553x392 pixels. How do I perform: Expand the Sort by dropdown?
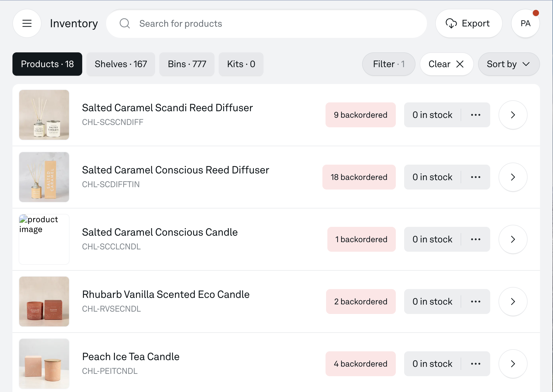pyautogui.click(x=508, y=64)
